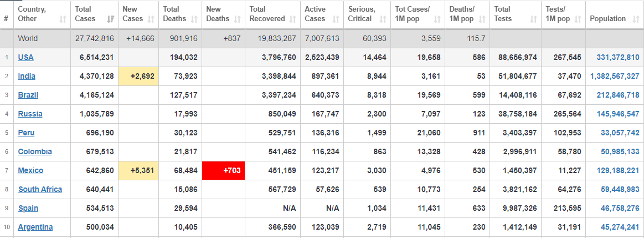Sort by Total Cases sort icon
This screenshot has height=238, width=644.
point(111,19)
